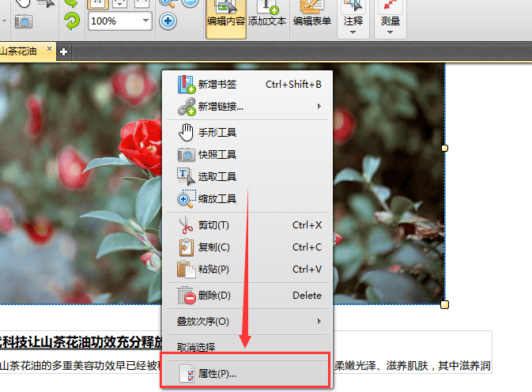Expand the 测量 dropdown arrow
Image resolution: width=532 pixels, height=392 pixels.
(391, 32)
